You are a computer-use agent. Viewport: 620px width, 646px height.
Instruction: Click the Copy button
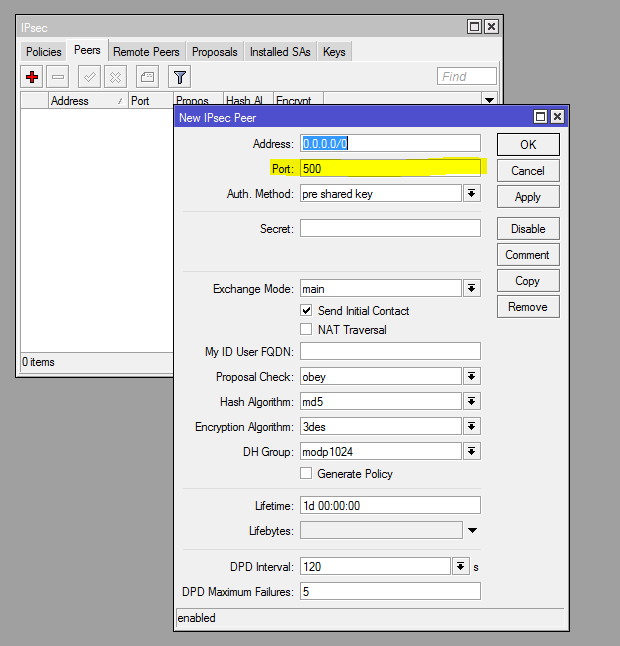pos(528,281)
